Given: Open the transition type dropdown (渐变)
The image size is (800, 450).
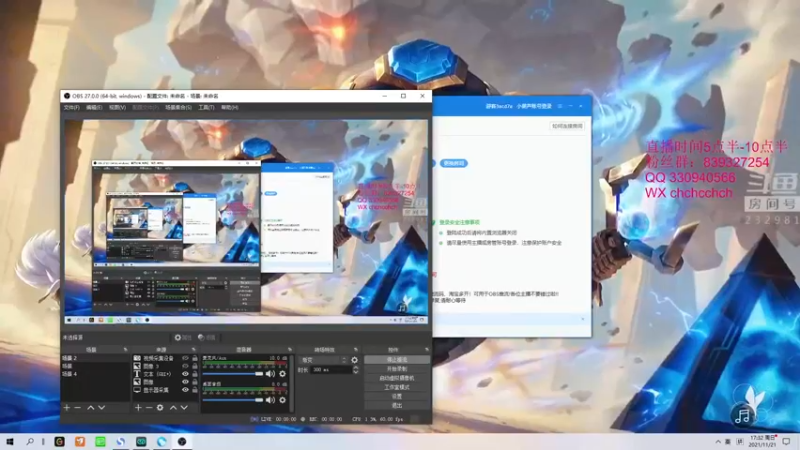Looking at the screenshot, I should pyautogui.click(x=322, y=360).
